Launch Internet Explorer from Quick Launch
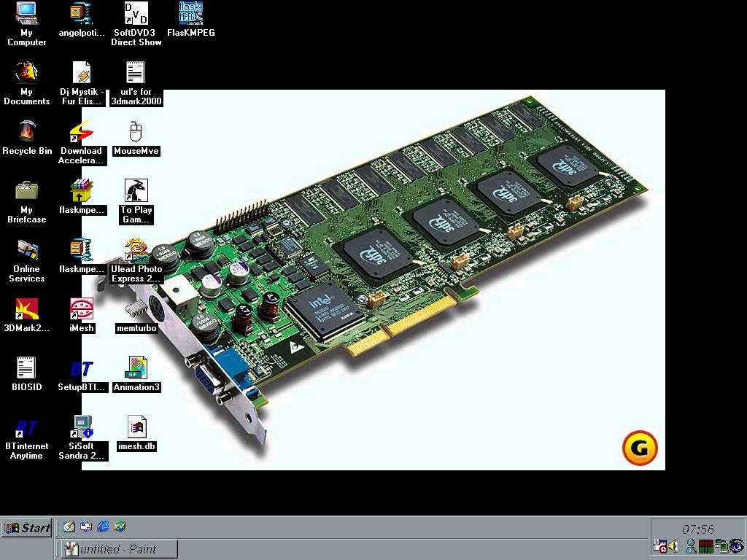The width and height of the screenshot is (747, 560). tap(103, 526)
